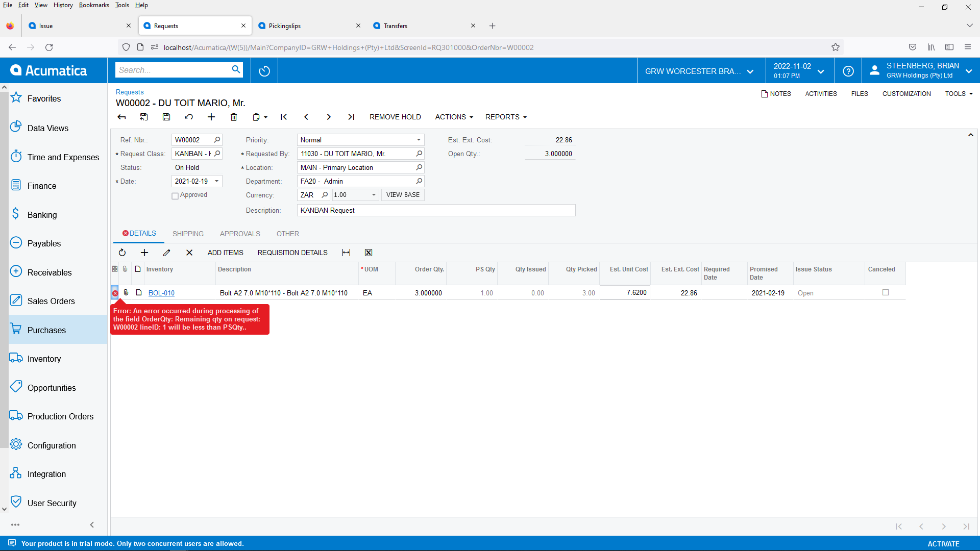Open the Date picker dropdown

click(217, 181)
